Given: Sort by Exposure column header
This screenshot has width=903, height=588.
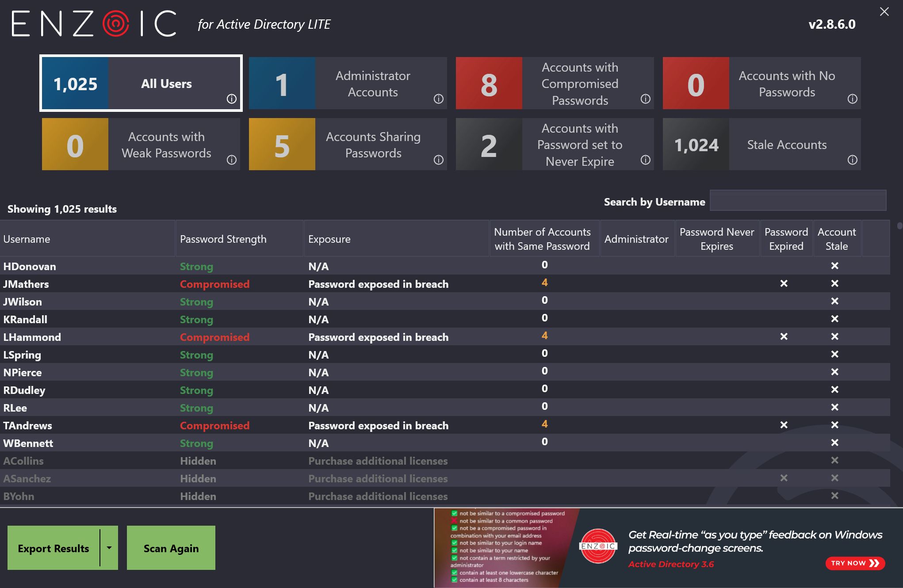Looking at the screenshot, I should tap(397, 239).
